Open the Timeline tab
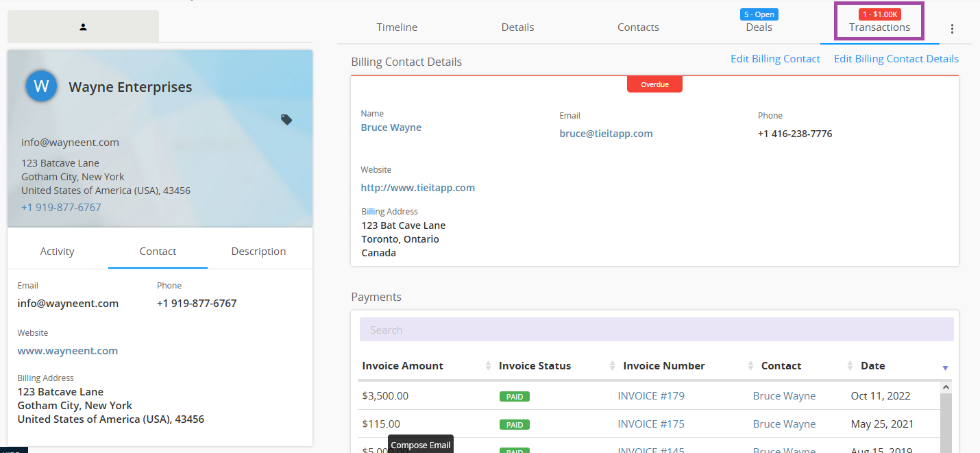Image resolution: width=980 pixels, height=453 pixels. 397,27
